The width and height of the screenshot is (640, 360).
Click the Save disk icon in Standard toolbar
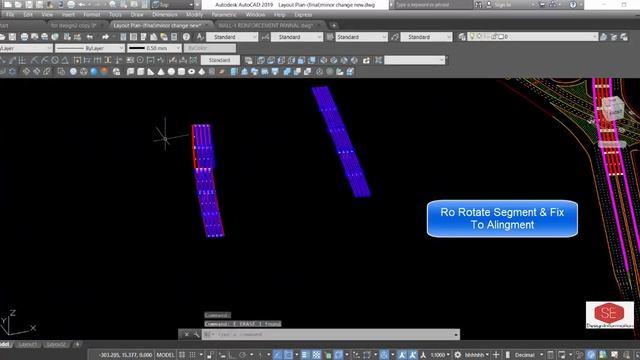[13, 37]
